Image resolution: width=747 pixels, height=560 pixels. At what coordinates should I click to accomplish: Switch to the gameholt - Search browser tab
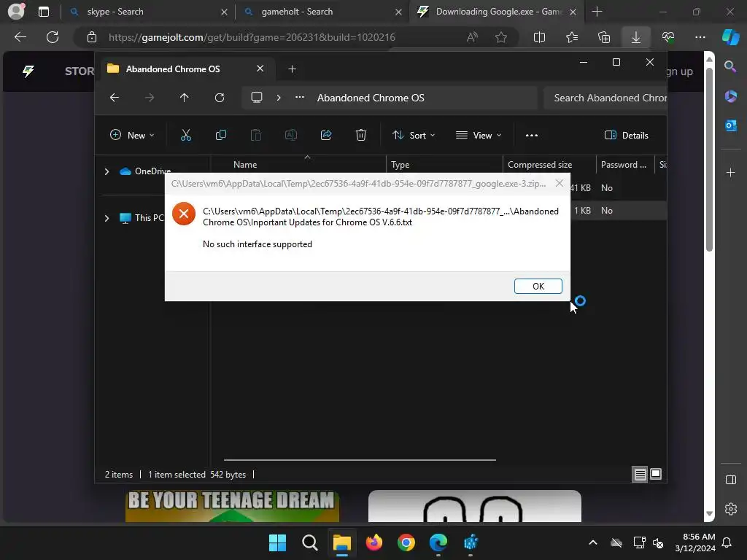click(x=322, y=12)
